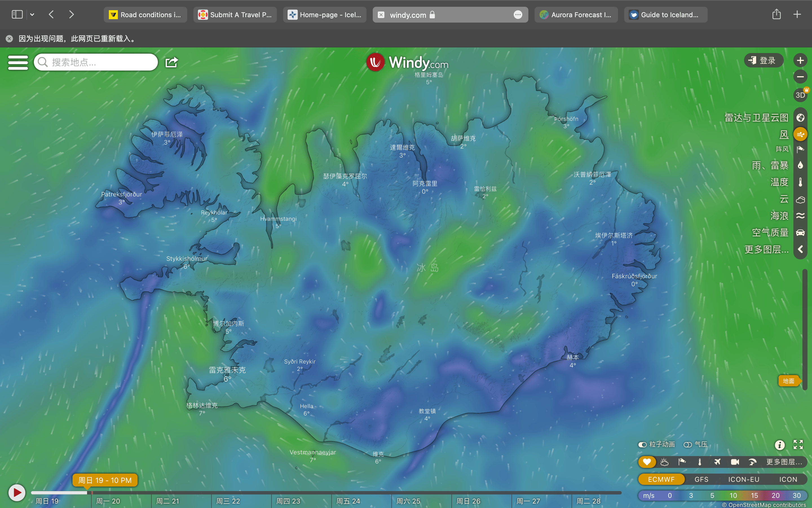
Task: Select the temperature thermometer layer icon
Action: (x=800, y=182)
